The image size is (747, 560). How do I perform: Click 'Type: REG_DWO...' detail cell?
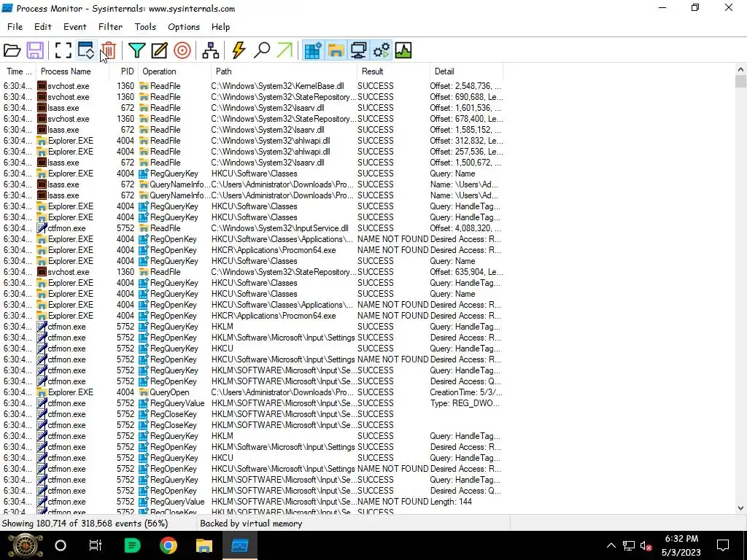[x=465, y=403]
